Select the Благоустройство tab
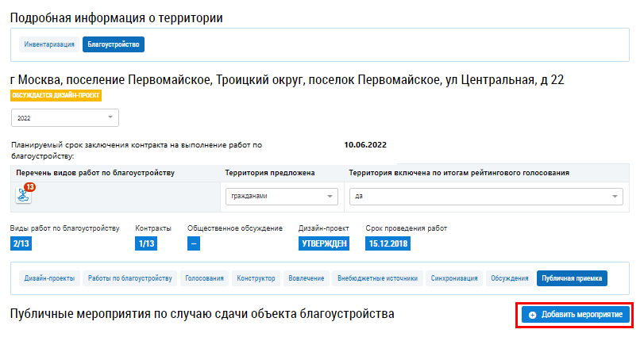This screenshot has width=644, height=337. pyautogui.click(x=114, y=44)
